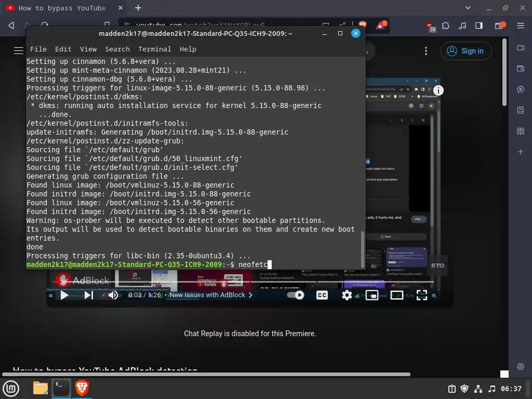This screenshot has height=399, width=532.
Task: Open the browser hamburger main menu
Action: (x=521, y=25)
